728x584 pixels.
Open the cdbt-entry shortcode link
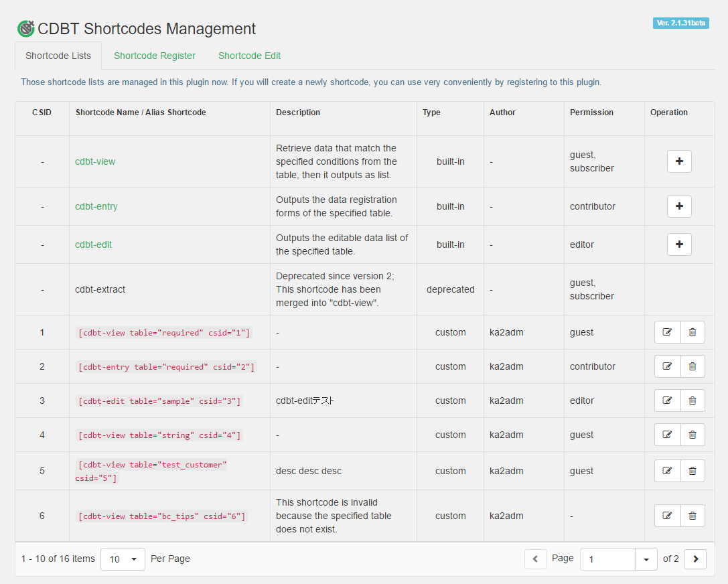pos(96,206)
